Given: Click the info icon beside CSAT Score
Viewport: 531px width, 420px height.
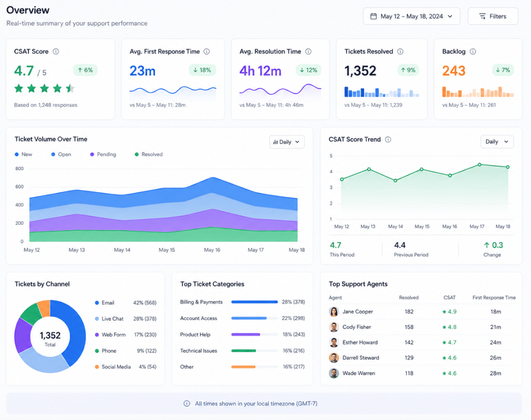Looking at the screenshot, I should pos(56,51).
